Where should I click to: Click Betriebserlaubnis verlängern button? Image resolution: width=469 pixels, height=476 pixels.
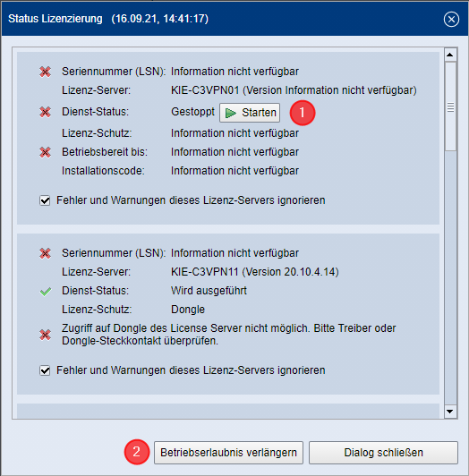(228, 453)
